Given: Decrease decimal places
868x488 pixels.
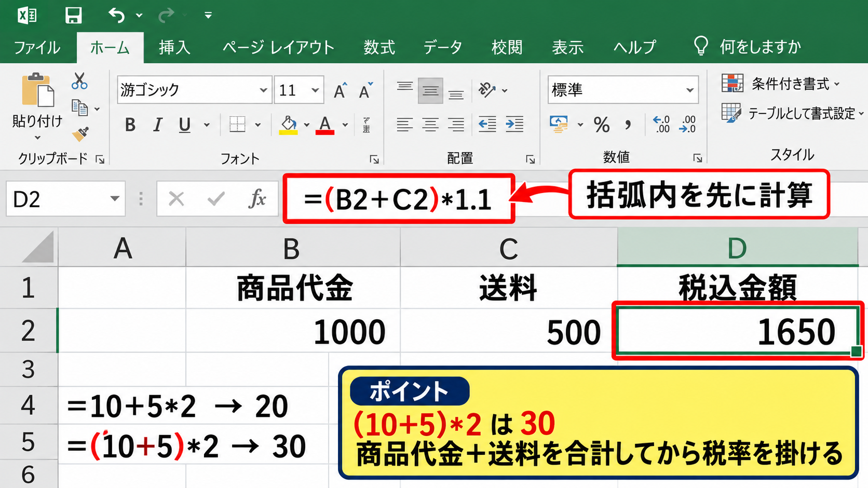Looking at the screenshot, I should [x=687, y=125].
